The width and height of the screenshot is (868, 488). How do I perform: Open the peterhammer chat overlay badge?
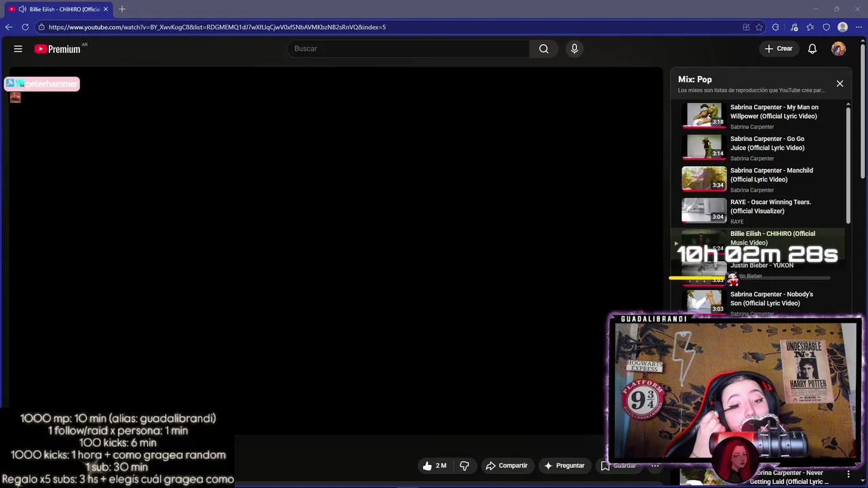[x=42, y=84]
